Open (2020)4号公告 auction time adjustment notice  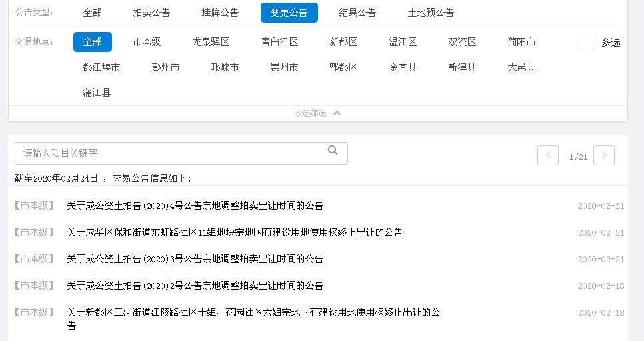click(x=195, y=206)
